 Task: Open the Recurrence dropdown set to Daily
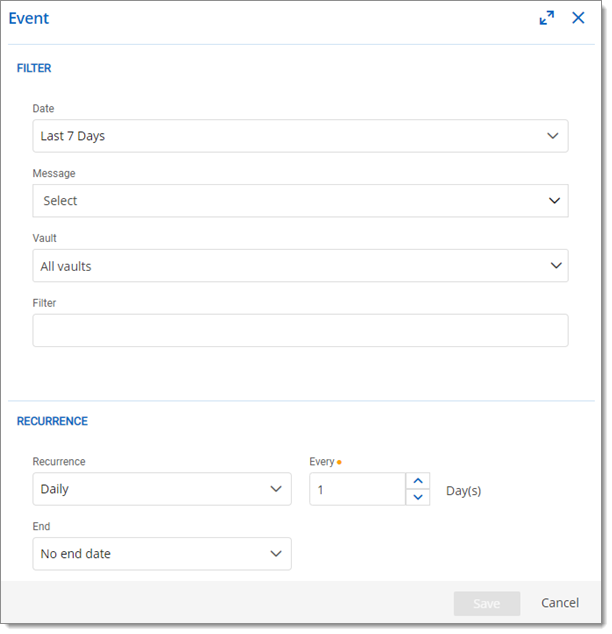[162, 489]
